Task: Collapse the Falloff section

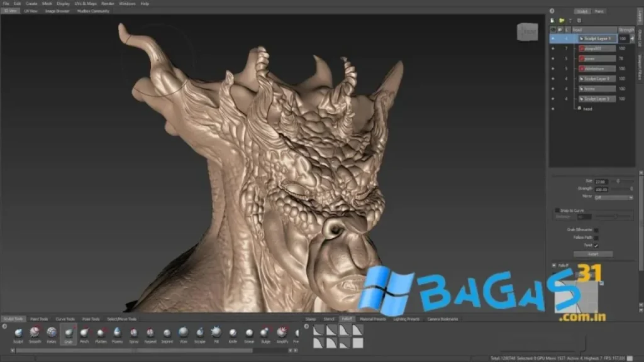Action: coord(554,266)
